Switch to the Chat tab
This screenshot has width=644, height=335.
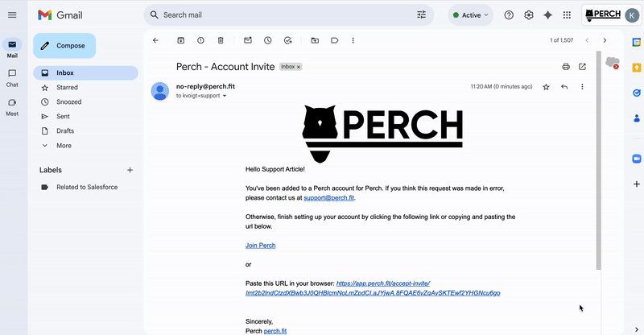click(x=12, y=77)
